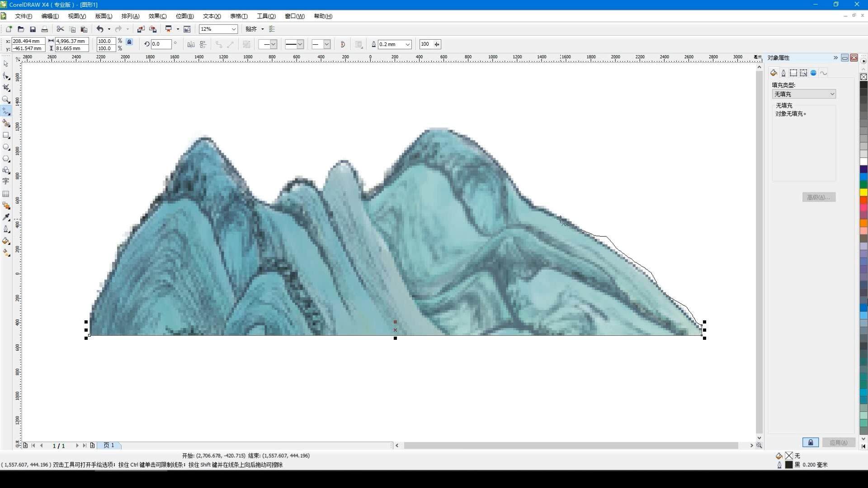This screenshot has height=488, width=868.
Task: Click the 贴齐 snap button
Action: click(251, 29)
